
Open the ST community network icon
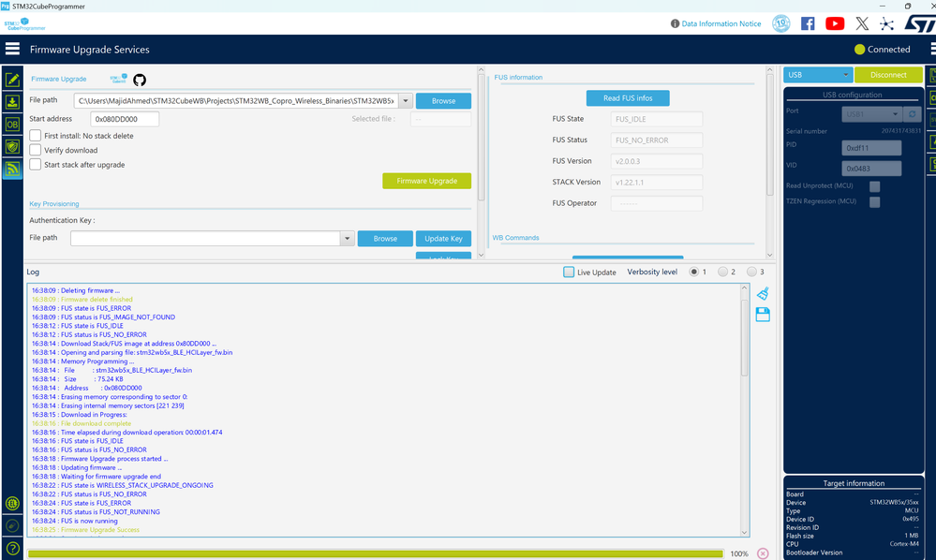(x=887, y=23)
